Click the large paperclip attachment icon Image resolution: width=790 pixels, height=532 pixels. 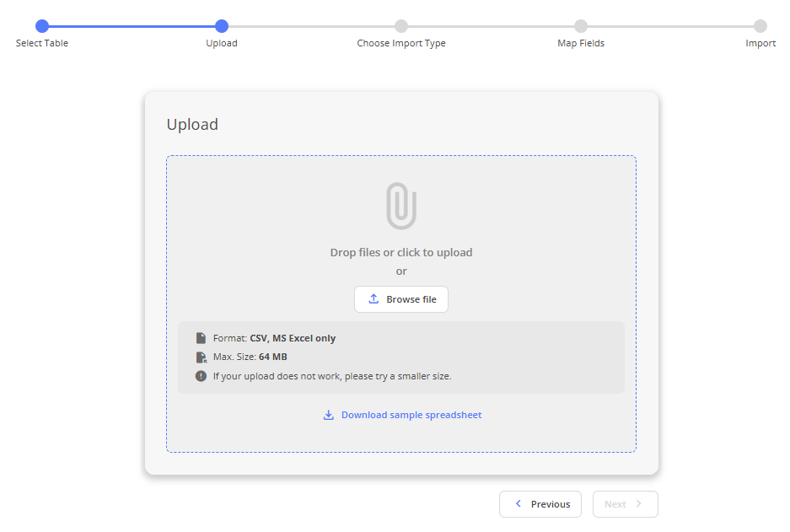[401, 206]
